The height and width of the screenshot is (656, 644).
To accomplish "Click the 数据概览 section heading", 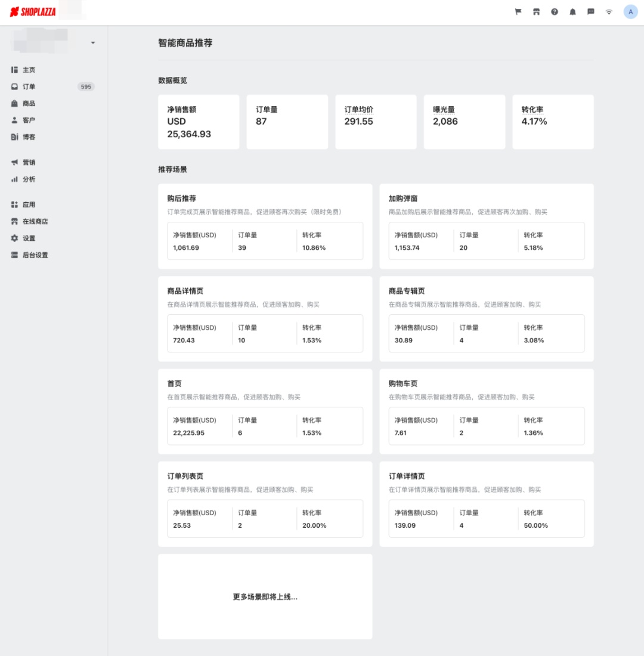I will (x=172, y=81).
